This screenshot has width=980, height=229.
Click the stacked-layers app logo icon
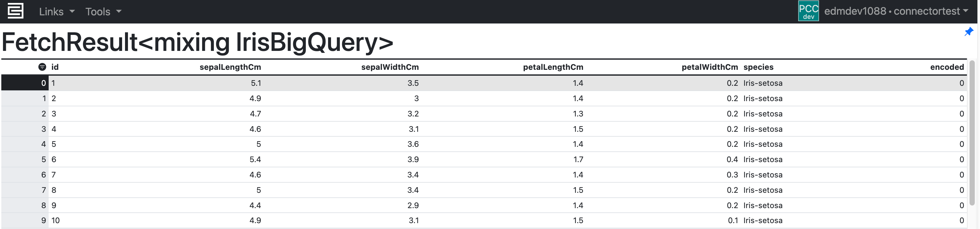point(15,11)
